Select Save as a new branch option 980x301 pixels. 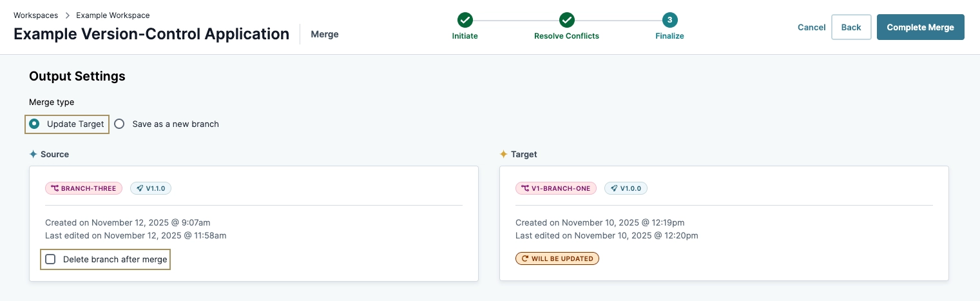point(119,124)
